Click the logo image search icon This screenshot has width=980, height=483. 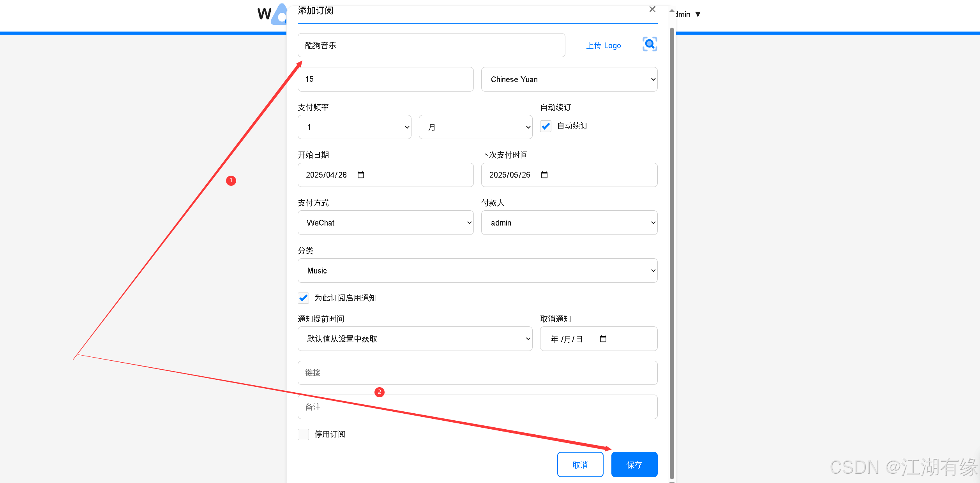tap(649, 44)
